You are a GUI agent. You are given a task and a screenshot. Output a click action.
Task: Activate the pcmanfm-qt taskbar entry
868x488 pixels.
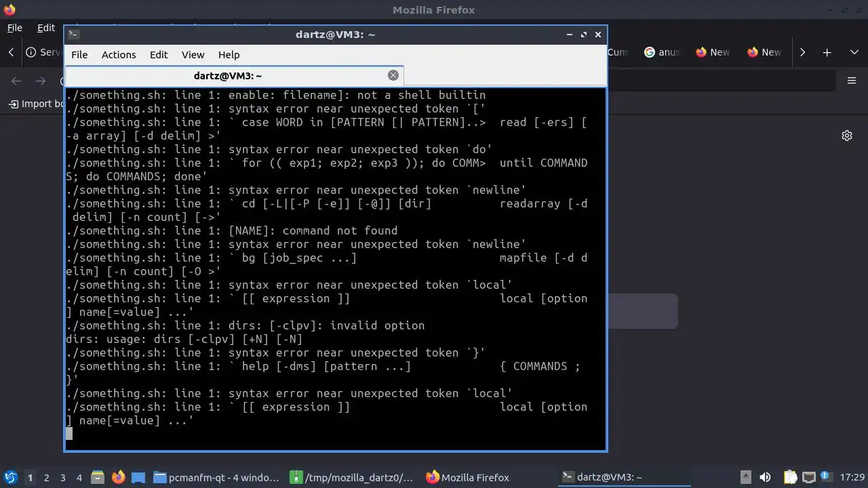[x=217, y=477]
